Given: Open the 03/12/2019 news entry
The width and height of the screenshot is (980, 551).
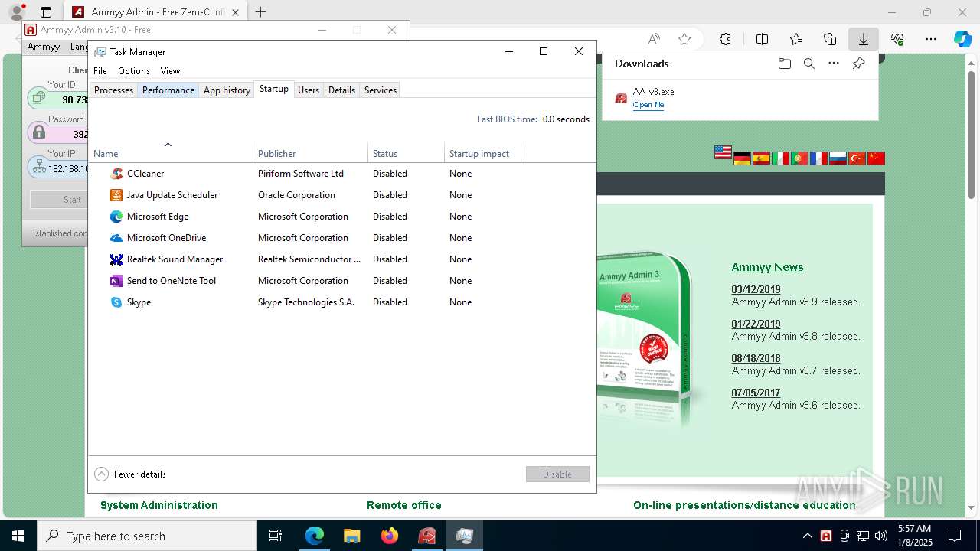Looking at the screenshot, I should point(756,289).
